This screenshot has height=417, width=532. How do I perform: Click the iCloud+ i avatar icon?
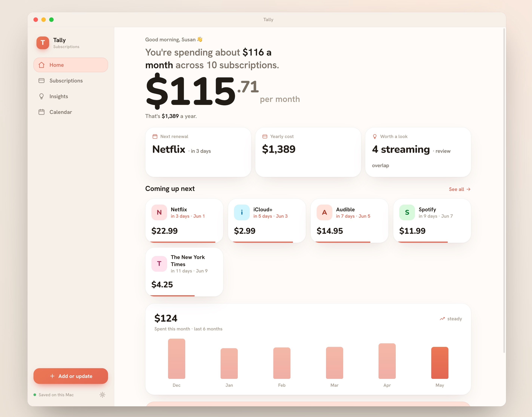(242, 212)
